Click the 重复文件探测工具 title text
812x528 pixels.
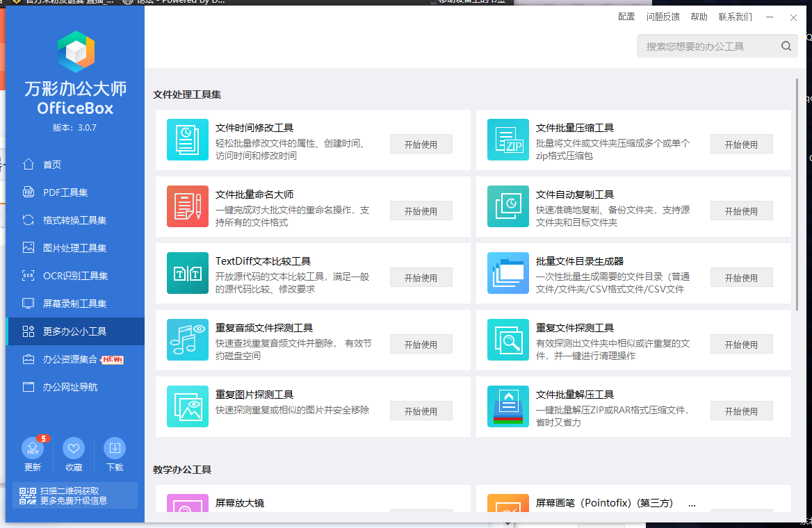(575, 328)
